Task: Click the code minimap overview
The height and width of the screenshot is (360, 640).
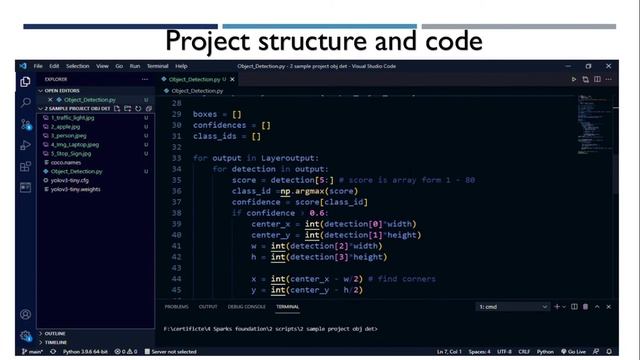Action: tap(594, 124)
